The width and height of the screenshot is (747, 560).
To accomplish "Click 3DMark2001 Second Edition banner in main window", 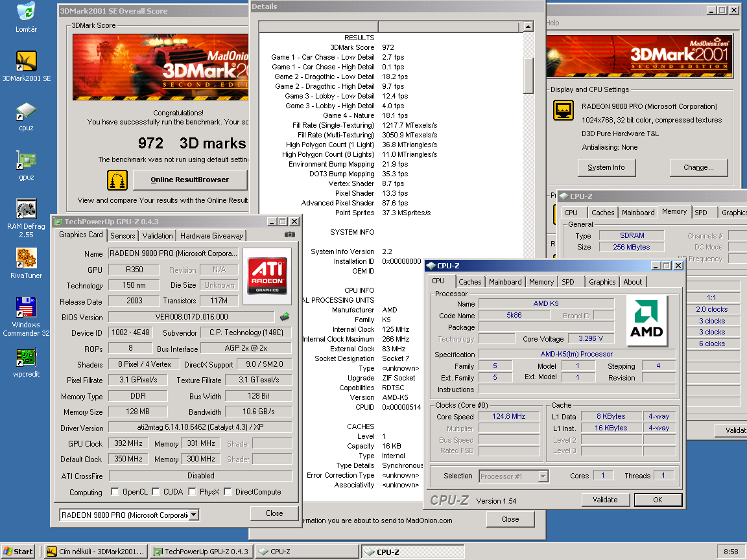I will point(639,56).
